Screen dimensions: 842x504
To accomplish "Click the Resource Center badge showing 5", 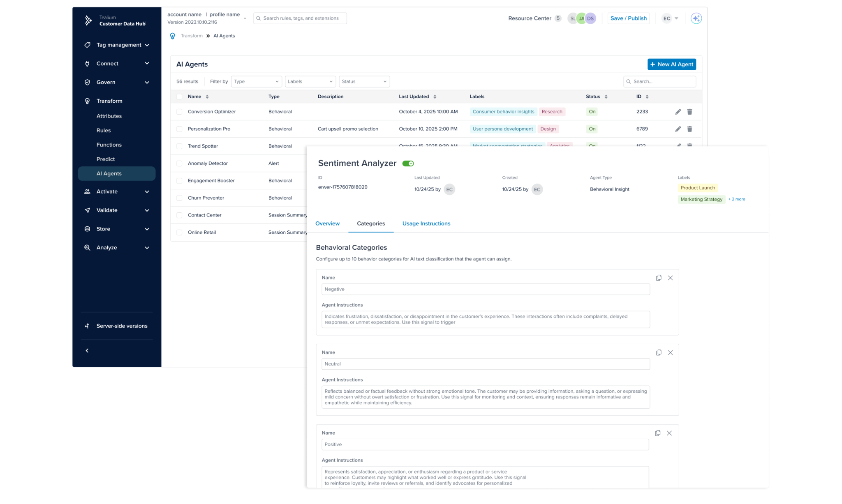I will [558, 18].
